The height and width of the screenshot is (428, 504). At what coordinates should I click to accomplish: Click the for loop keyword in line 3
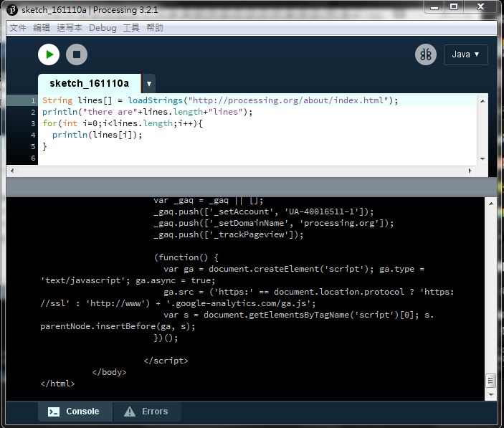(49, 123)
